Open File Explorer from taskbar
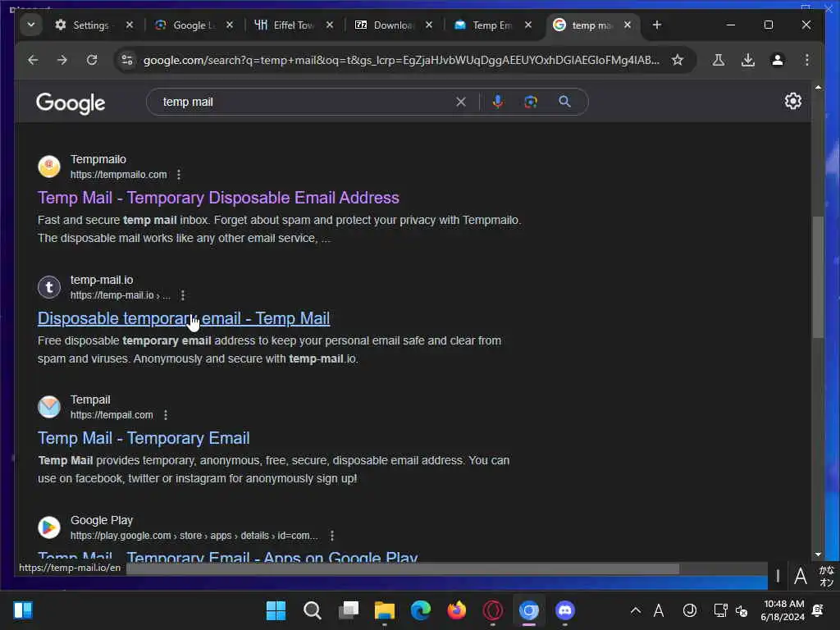Screen dimensions: 840x630 click(384, 610)
